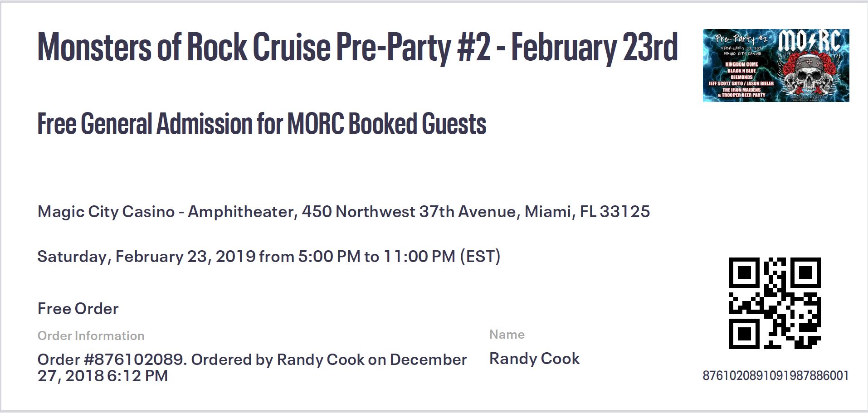Screen dimensions: 868x413
Task: Click the Miami, FL 33125 portion of address
Action: [x=587, y=212]
